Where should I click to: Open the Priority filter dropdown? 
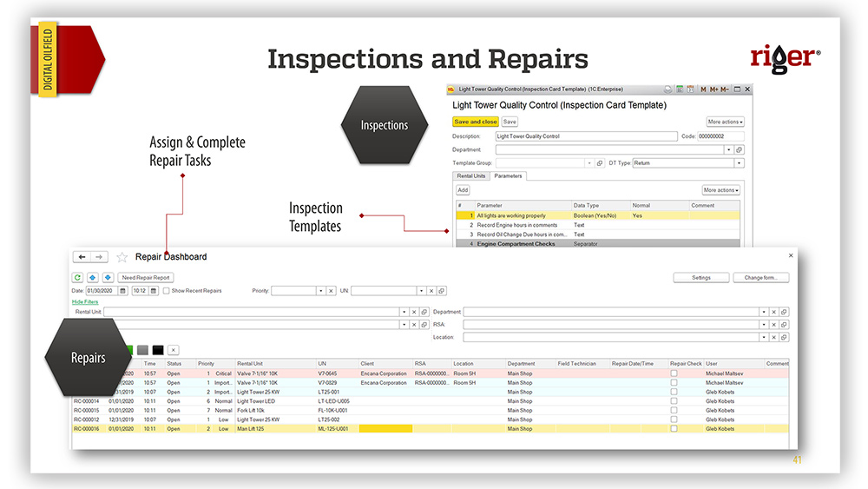point(320,291)
